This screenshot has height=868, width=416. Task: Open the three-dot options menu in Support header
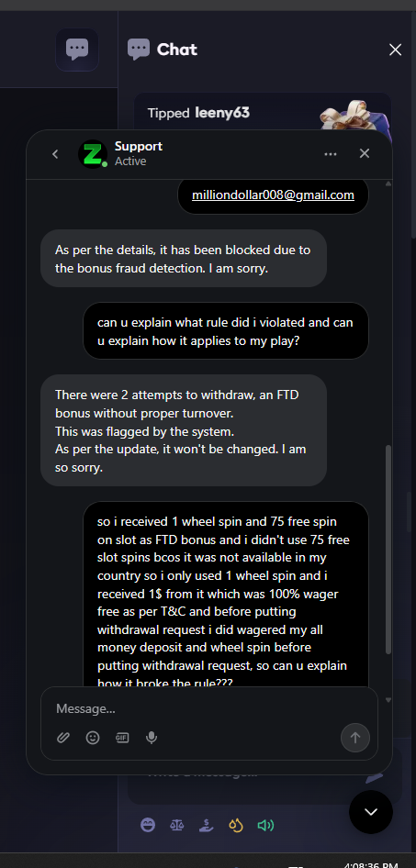[331, 154]
